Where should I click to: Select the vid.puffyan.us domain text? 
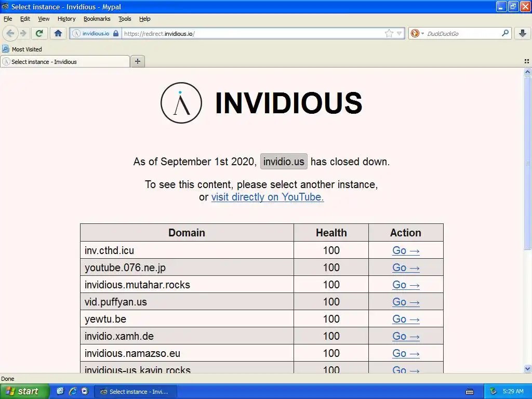(116, 302)
